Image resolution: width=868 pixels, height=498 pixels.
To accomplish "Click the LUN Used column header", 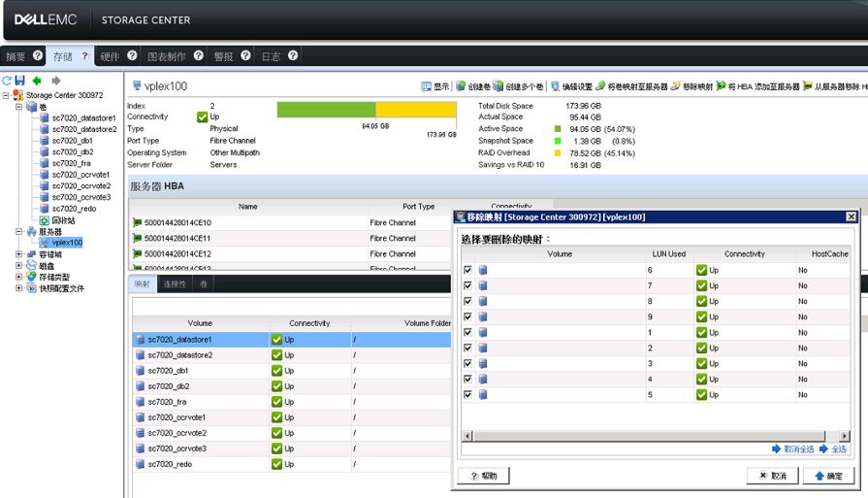I will tap(669, 253).
